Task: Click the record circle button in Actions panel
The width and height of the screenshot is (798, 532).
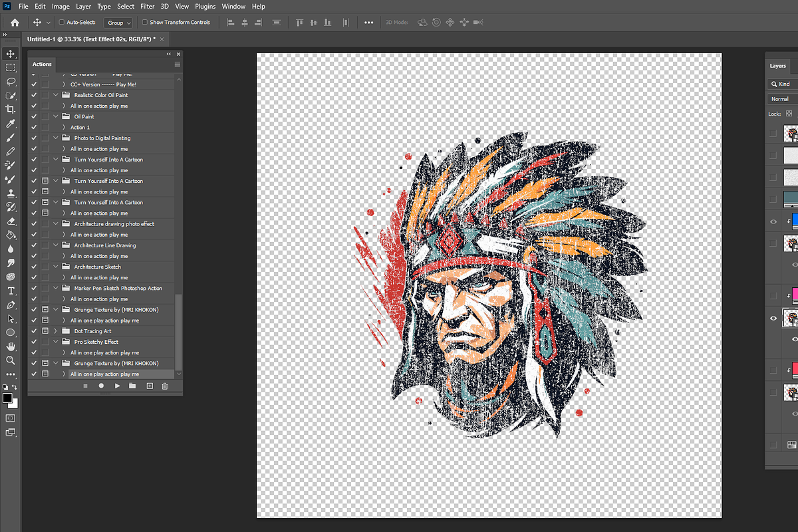Action: [101, 386]
